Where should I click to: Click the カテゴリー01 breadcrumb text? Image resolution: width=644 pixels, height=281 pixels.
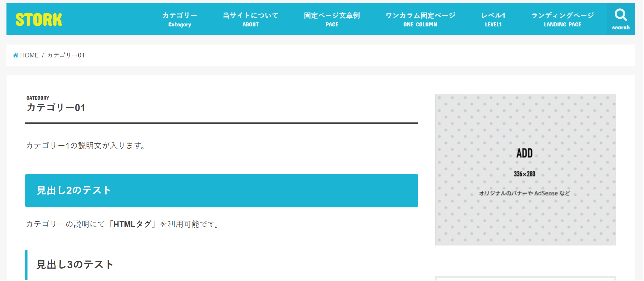point(66,55)
